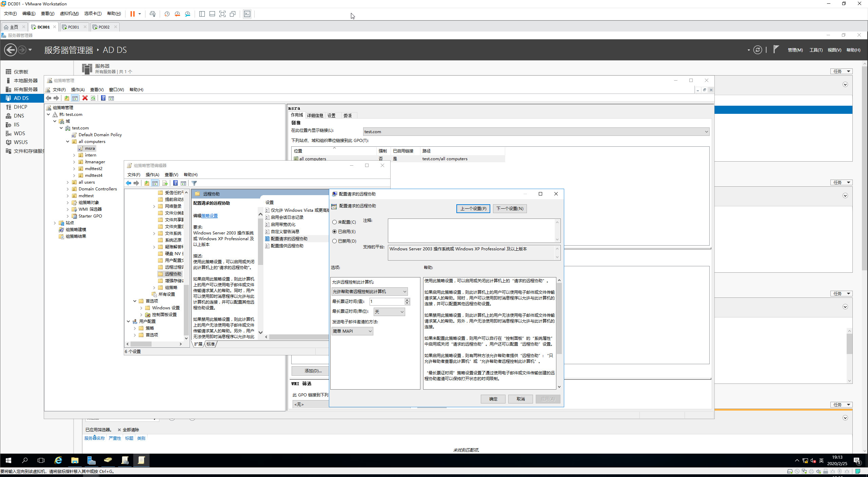The width and height of the screenshot is (868, 477).
Task: Enter full screen mode via toolbar icon
Action: [222, 14]
